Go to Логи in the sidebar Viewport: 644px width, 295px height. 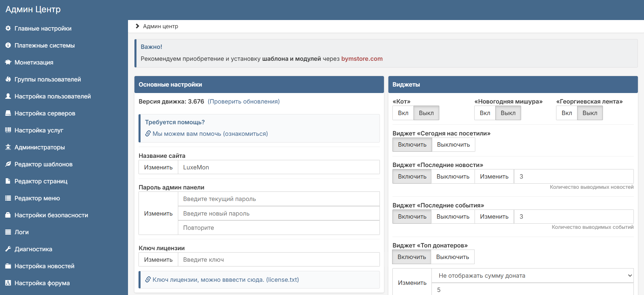(21, 232)
